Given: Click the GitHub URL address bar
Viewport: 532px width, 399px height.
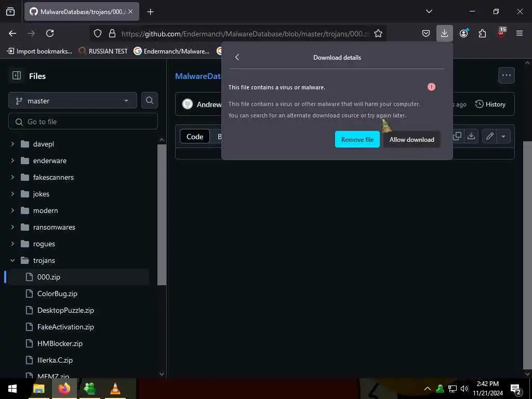Looking at the screenshot, I should 245,34.
